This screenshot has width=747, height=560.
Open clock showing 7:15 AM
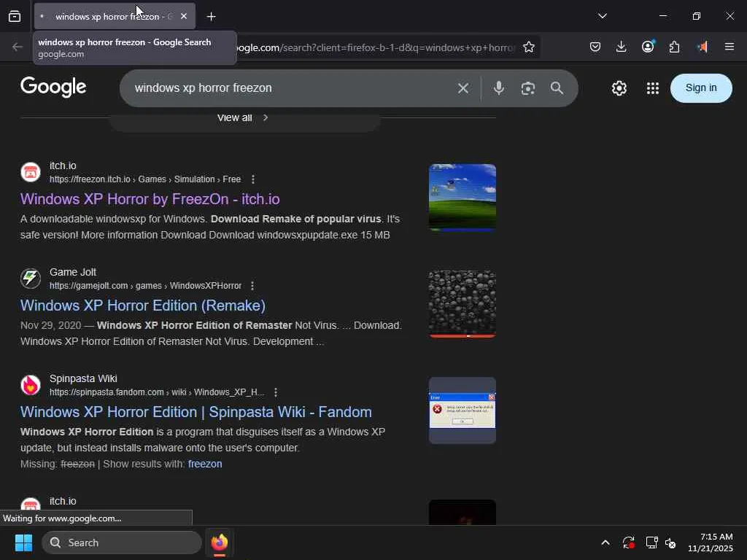click(711, 542)
